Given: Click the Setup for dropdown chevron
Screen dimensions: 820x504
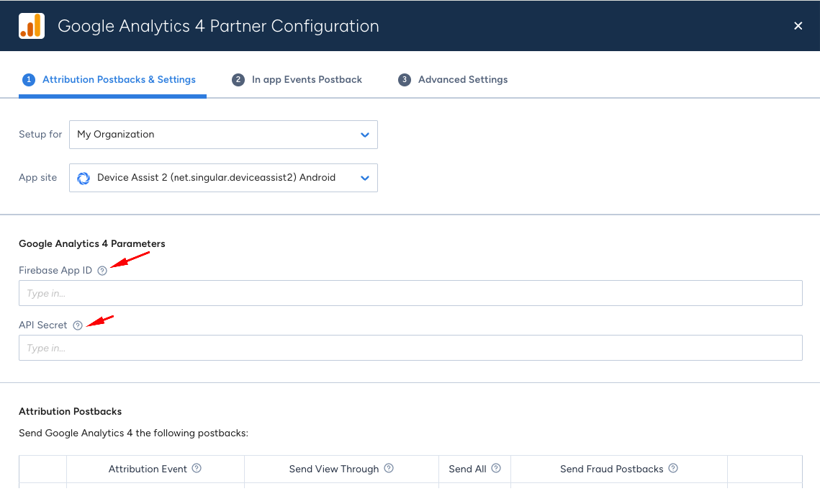Looking at the screenshot, I should 365,135.
